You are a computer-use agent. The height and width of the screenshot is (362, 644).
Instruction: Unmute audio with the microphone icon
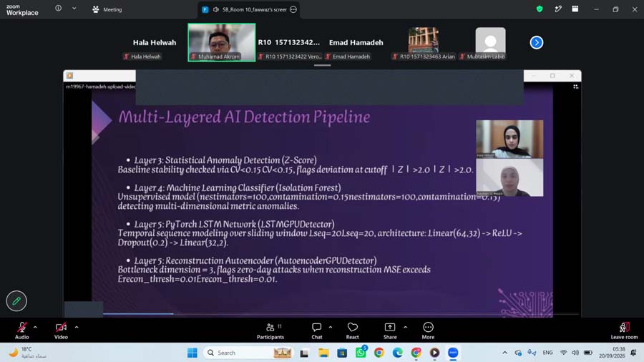tap(21, 328)
